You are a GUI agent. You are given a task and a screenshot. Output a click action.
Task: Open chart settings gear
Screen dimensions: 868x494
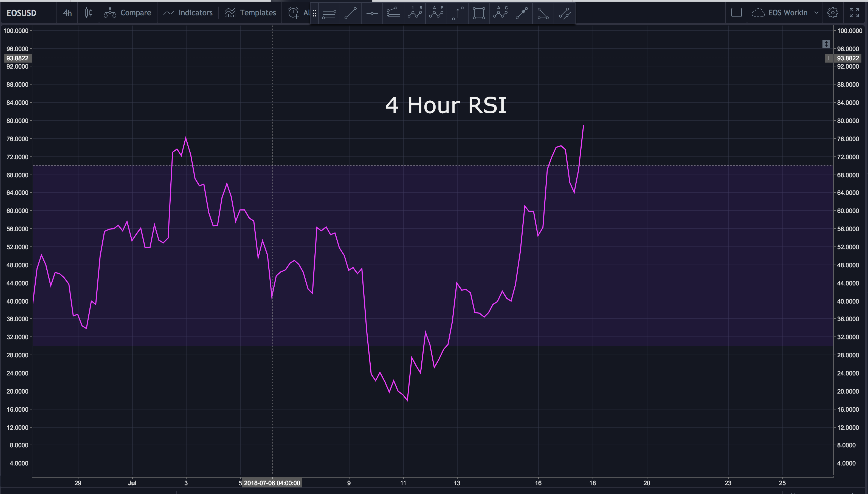[833, 13]
